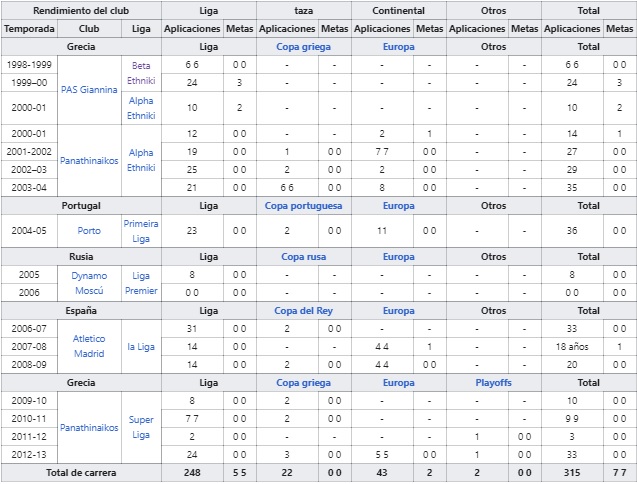Click the 2004-05 season cell
Viewport: 637px width, 484px height.
click(30, 230)
